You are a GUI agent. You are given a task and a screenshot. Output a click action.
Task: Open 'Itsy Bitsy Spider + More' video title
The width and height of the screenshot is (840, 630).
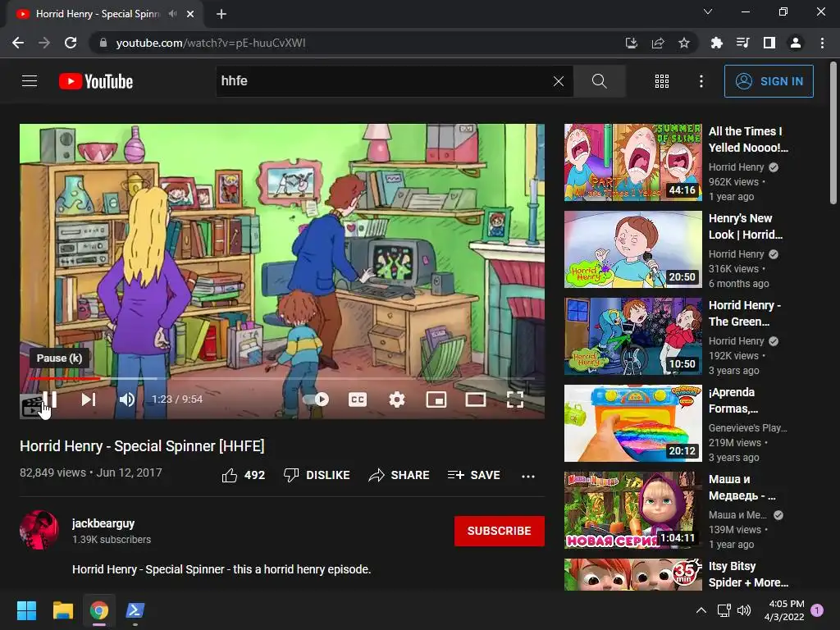point(748,574)
